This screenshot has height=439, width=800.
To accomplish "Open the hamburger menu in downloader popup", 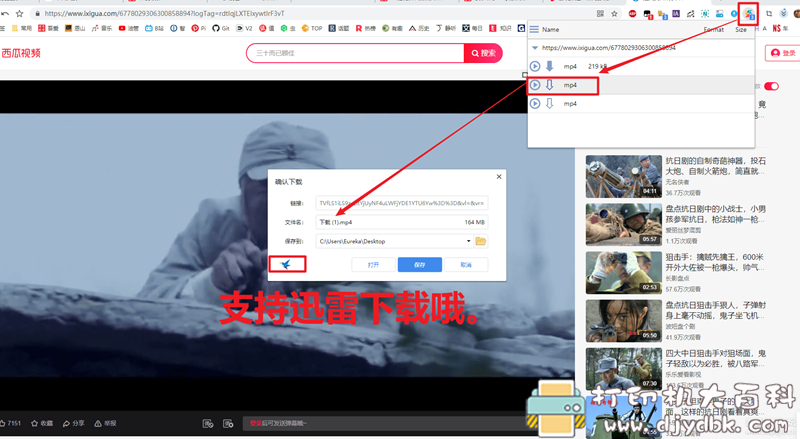I will [534, 30].
